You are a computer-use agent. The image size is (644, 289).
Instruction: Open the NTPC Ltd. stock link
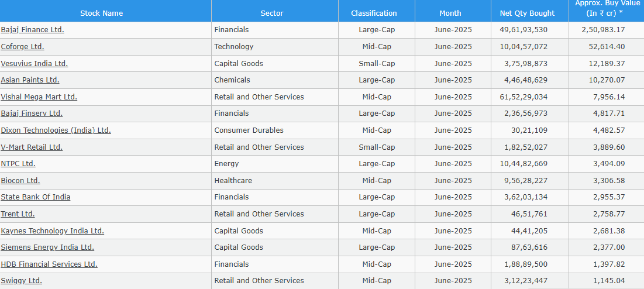(18, 164)
